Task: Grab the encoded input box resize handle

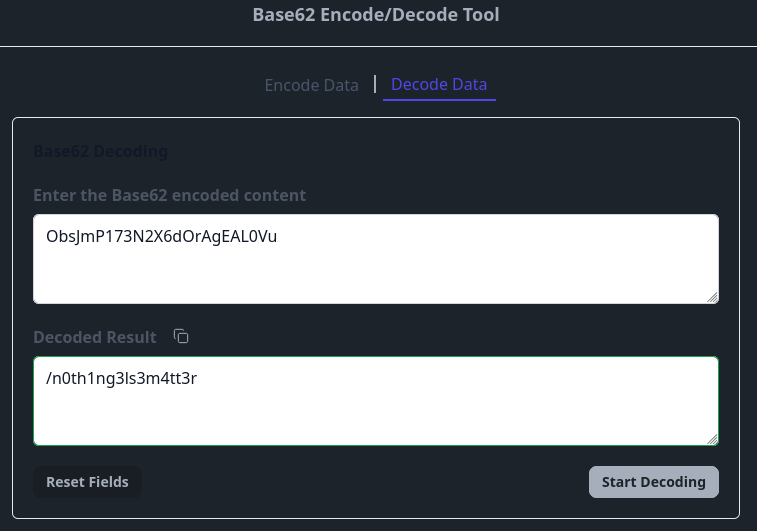Action: [x=713, y=297]
